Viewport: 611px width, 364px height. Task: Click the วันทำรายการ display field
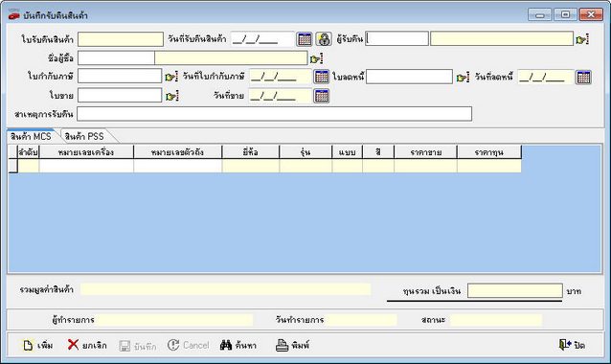(x=361, y=320)
